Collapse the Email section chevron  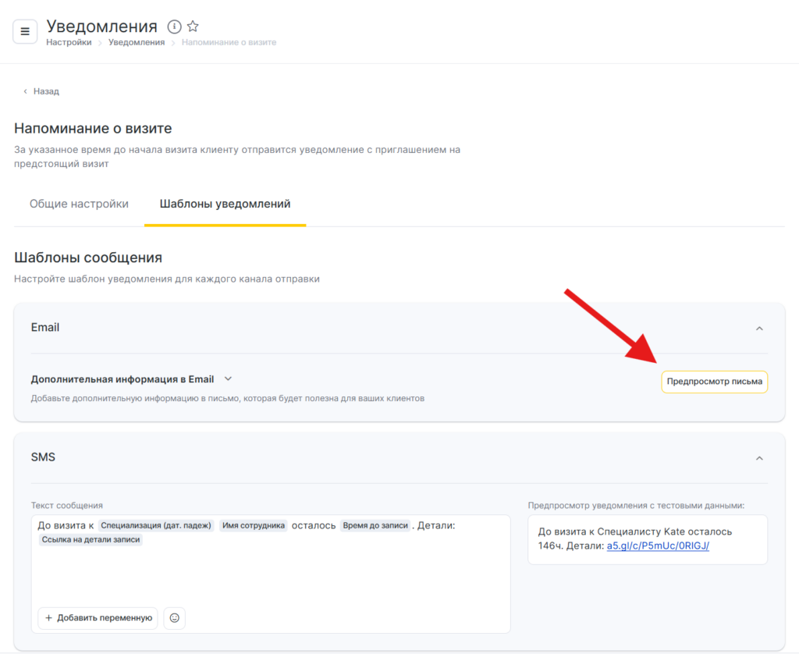759,329
